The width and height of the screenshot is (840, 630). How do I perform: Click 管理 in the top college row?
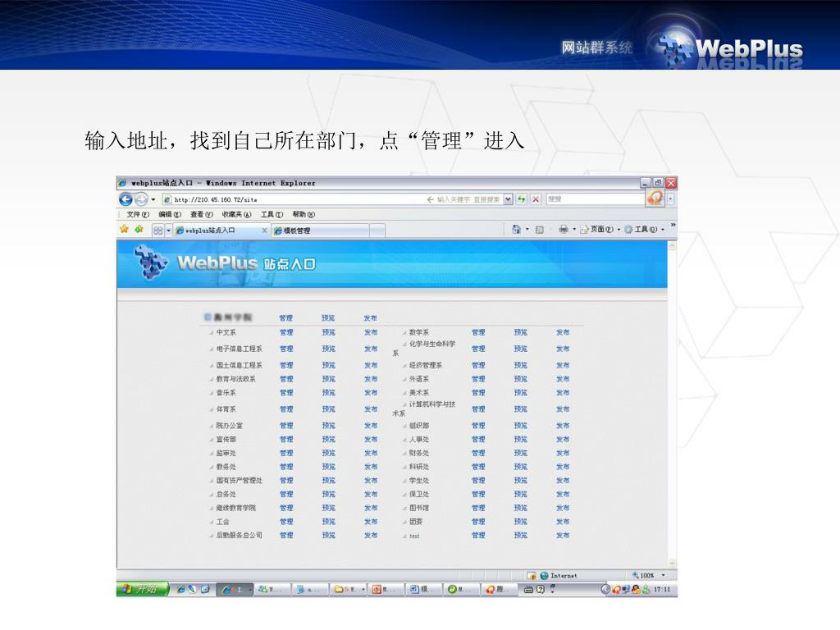pyautogui.click(x=286, y=317)
